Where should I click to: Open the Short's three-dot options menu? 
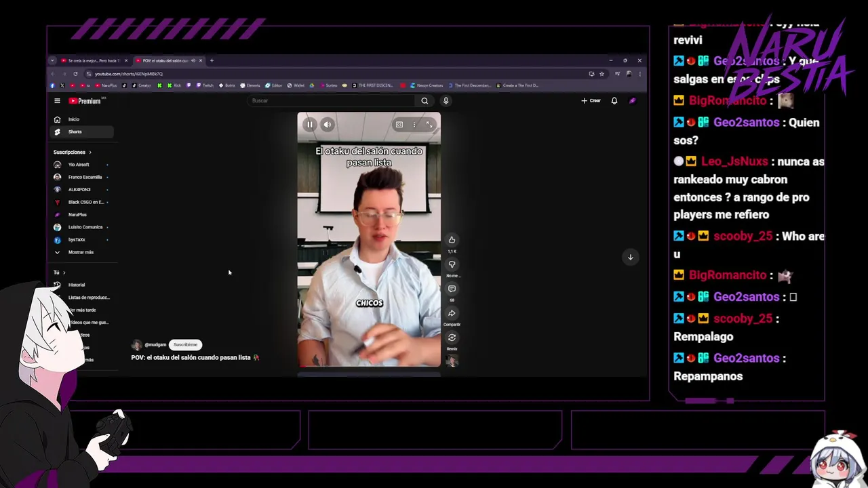pyautogui.click(x=414, y=124)
